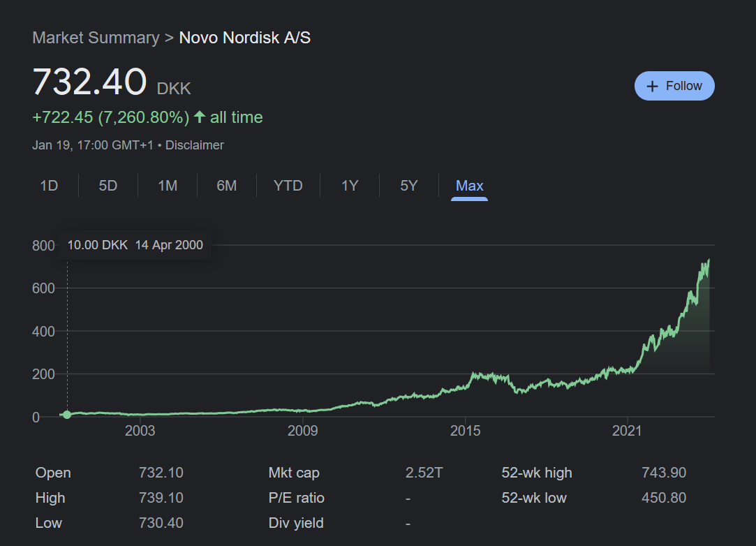Click the Div yield label

click(x=296, y=523)
